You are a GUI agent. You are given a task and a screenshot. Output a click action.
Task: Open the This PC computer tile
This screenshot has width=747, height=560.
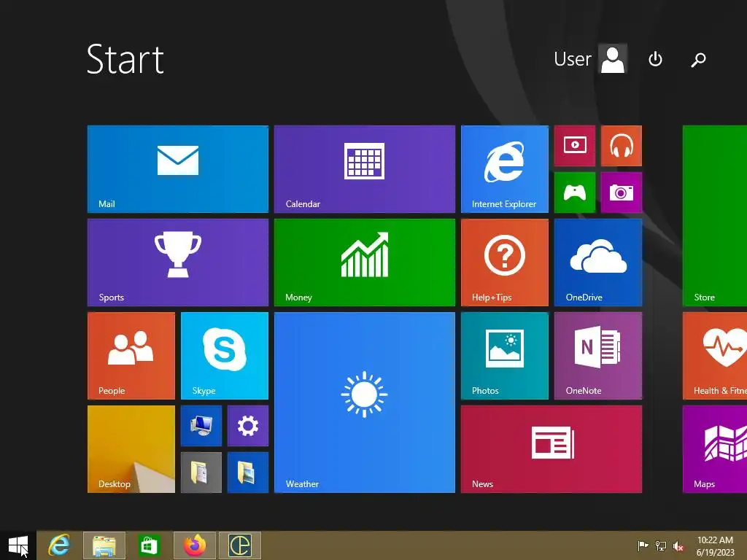tap(201, 426)
